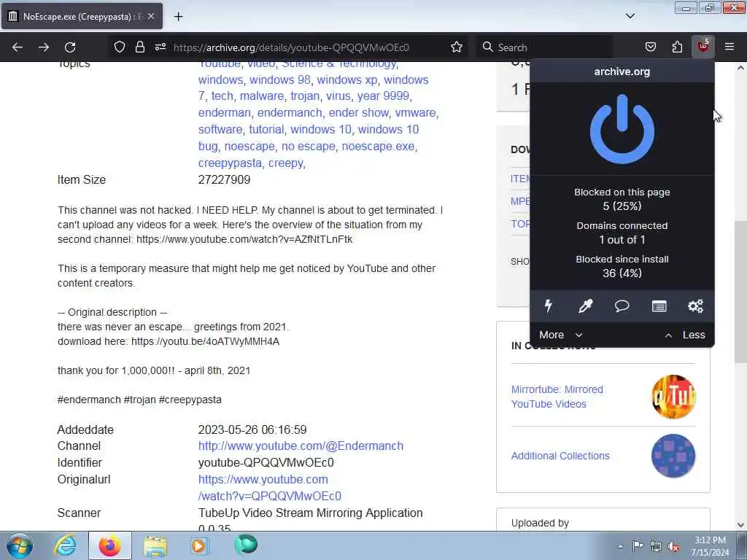Open the 'windows 98' topic link
The height and width of the screenshot is (560, 747).
click(279, 79)
